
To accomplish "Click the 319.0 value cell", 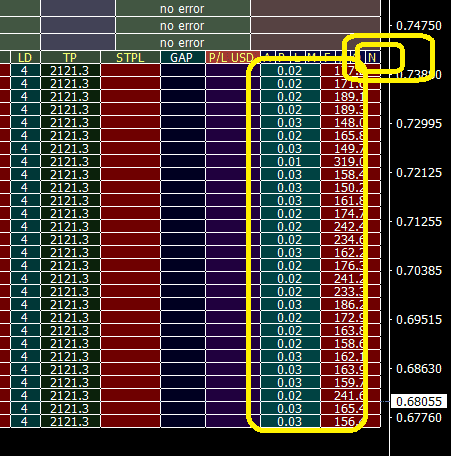I will [x=350, y=162].
